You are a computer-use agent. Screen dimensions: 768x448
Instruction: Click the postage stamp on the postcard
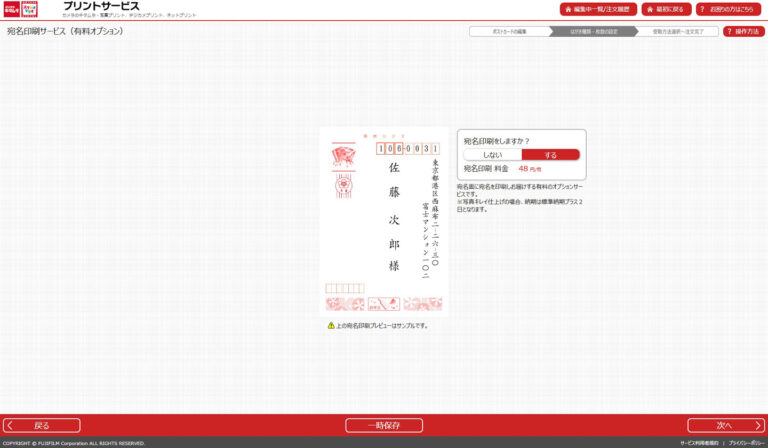coord(343,156)
